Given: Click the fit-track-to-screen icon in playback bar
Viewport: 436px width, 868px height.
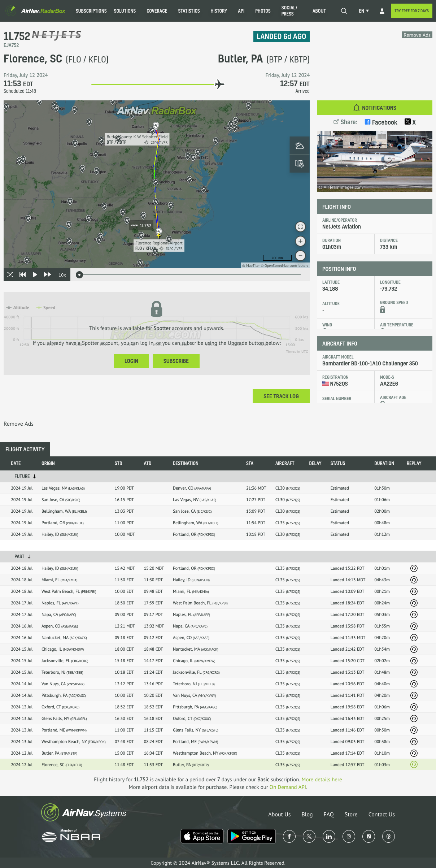Looking at the screenshot, I should (10, 275).
